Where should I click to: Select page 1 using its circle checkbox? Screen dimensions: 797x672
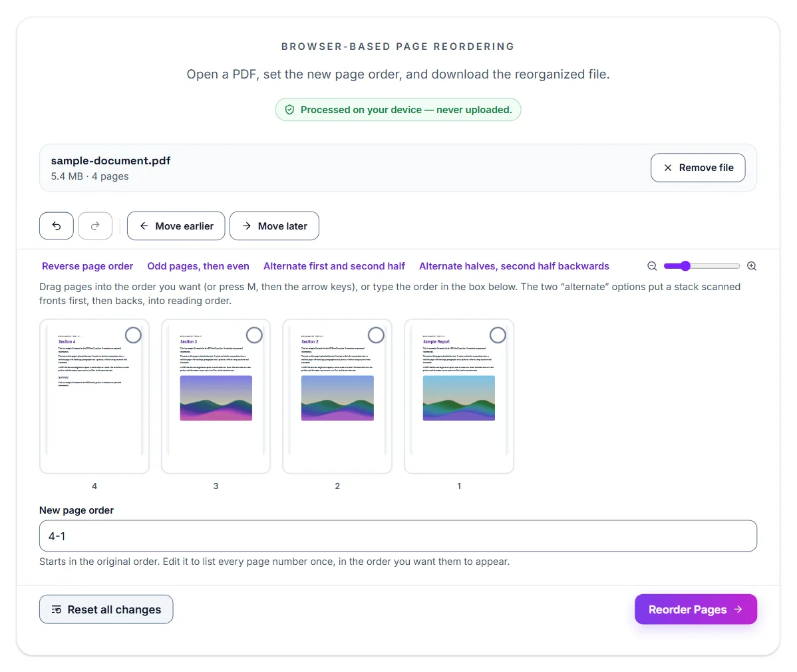click(498, 335)
